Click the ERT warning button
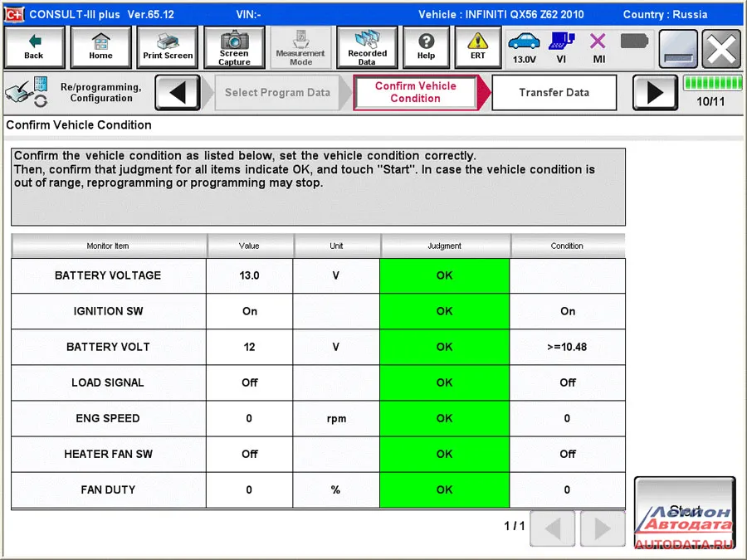Image resolution: width=747 pixels, height=560 pixels. 477,47
